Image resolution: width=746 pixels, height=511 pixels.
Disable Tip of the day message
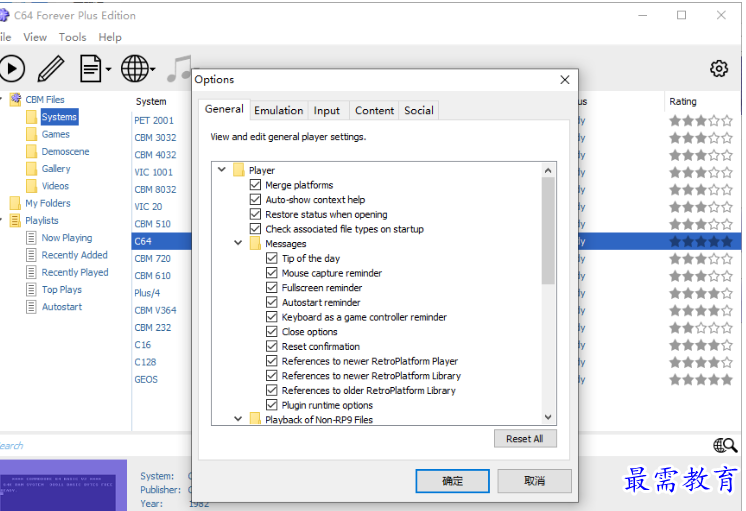point(272,258)
